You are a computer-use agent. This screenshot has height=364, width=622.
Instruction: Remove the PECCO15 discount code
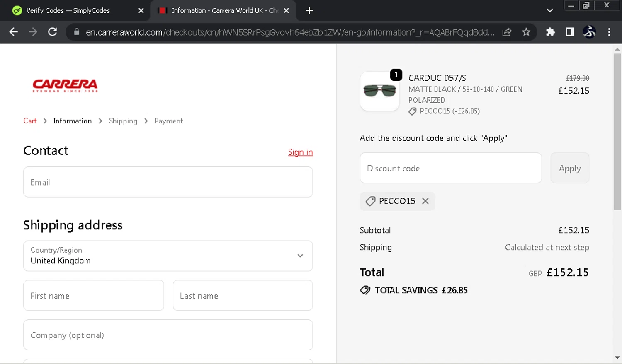425,201
